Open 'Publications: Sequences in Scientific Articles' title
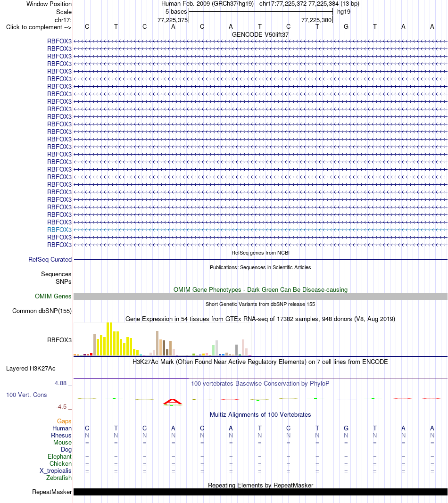This screenshot has width=448, height=503. pyautogui.click(x=260, y=268)
